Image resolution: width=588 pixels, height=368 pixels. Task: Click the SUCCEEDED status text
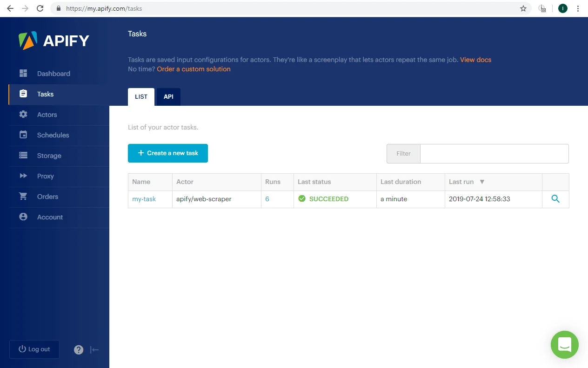coord(328,199)
